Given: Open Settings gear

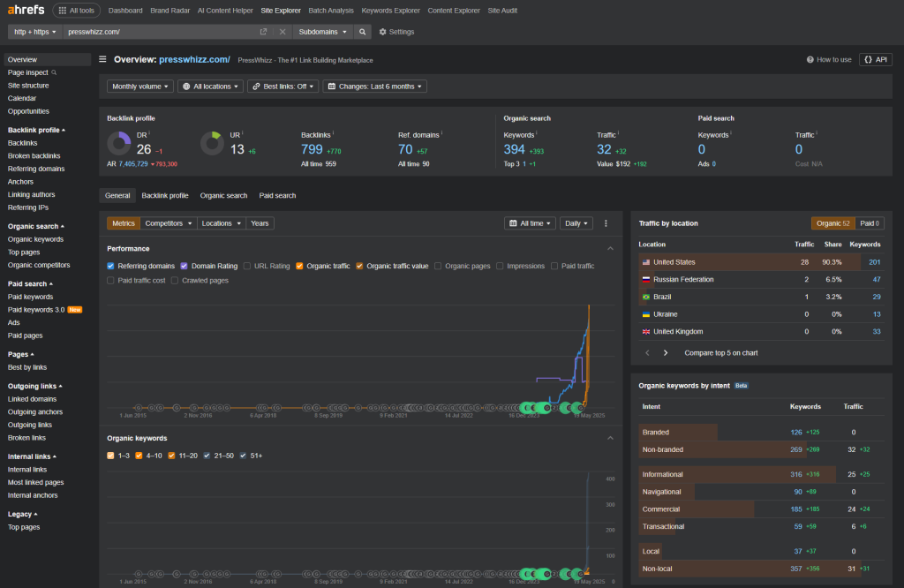Looking at the screenshot, I should point(396,32).
